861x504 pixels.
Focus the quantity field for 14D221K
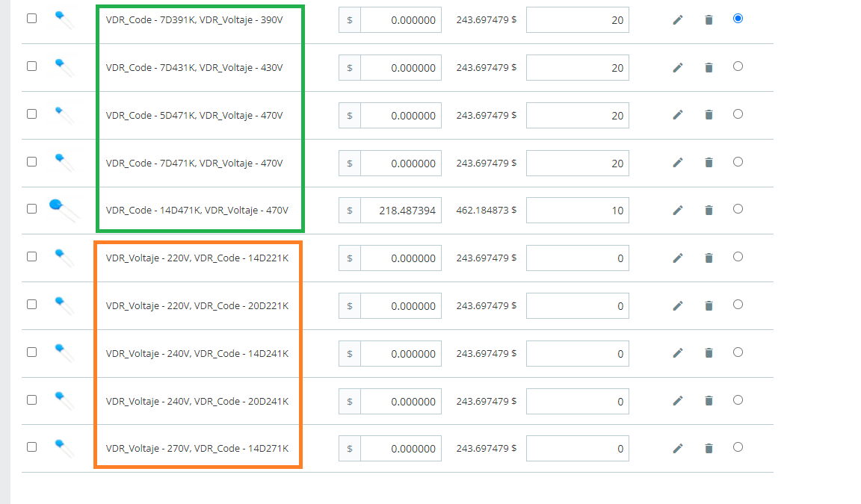pyautogui.click(x=578, y=258)
